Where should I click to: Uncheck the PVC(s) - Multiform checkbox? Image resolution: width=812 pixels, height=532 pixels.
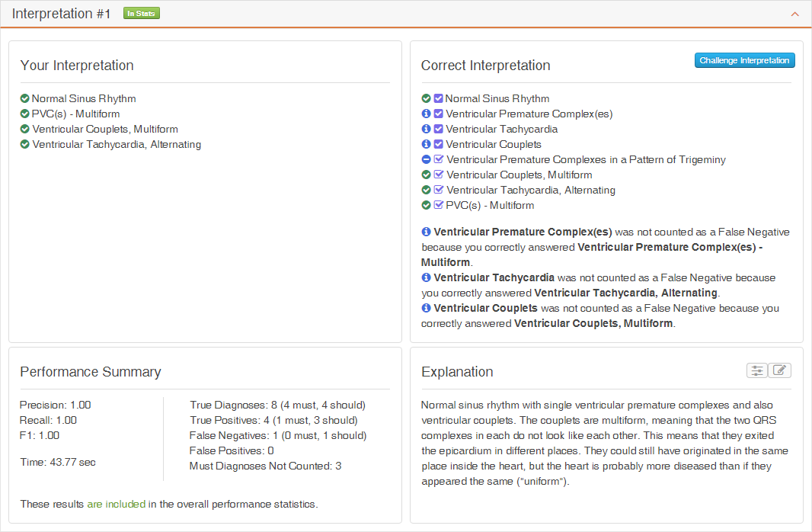pos(439,205)
